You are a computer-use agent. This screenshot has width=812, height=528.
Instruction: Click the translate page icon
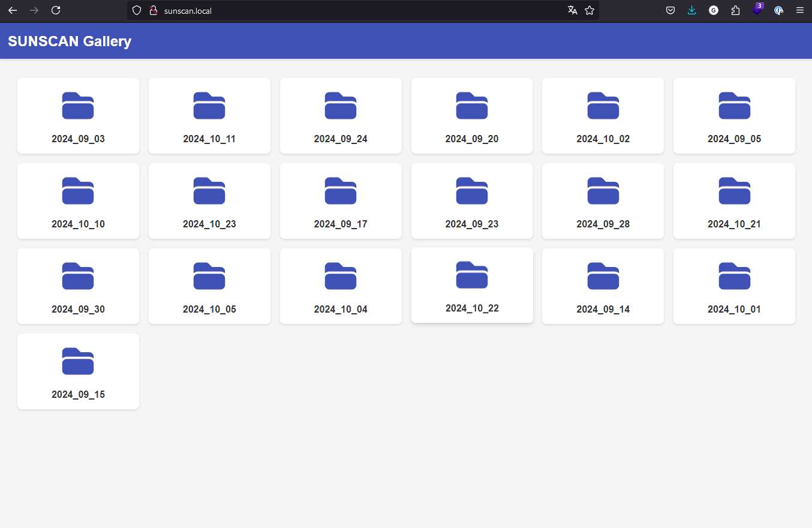(x=572, y=10)
